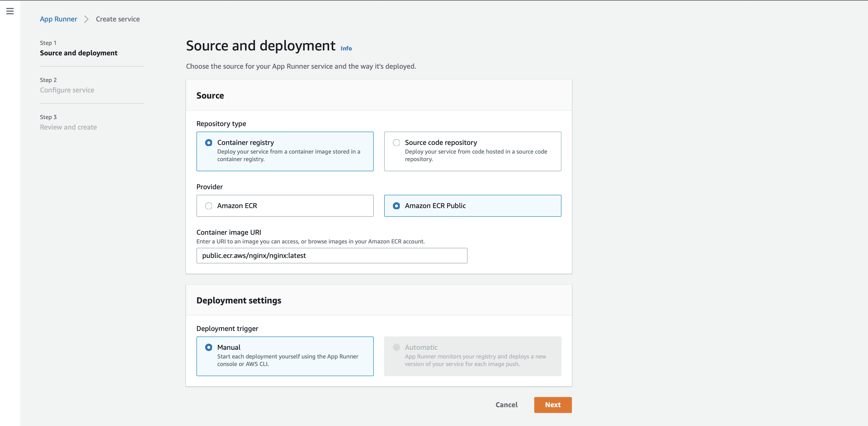Choose Source code repository option

point(473,151)
